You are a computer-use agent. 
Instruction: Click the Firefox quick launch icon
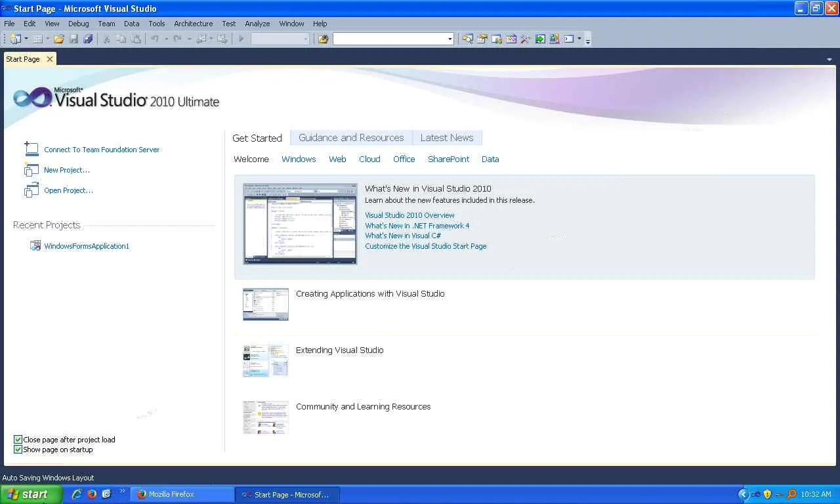click(x=92, y=494)
